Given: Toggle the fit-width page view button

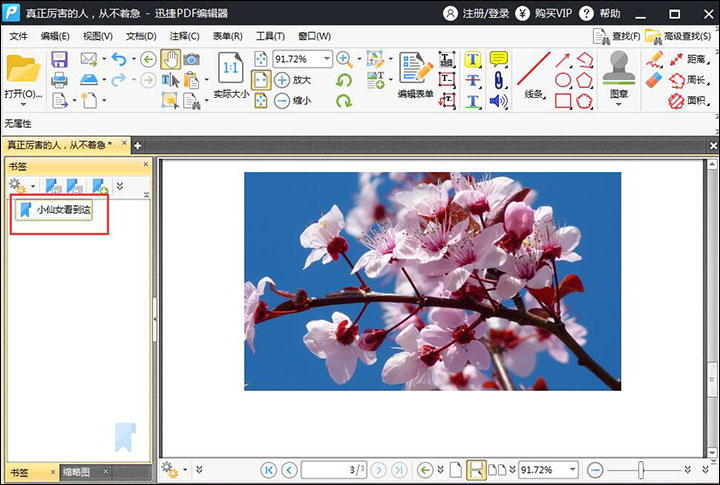Looking at the screenshot, I should (x=260, y=80).
